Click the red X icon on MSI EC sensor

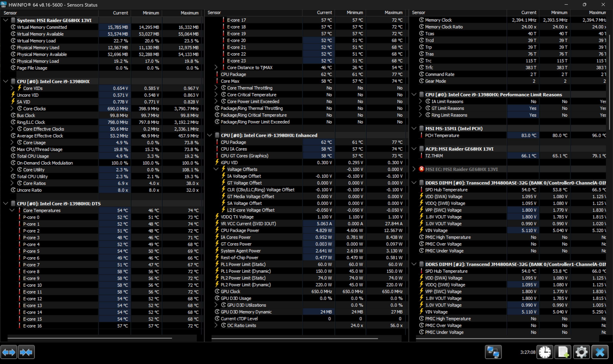point(421,169)
